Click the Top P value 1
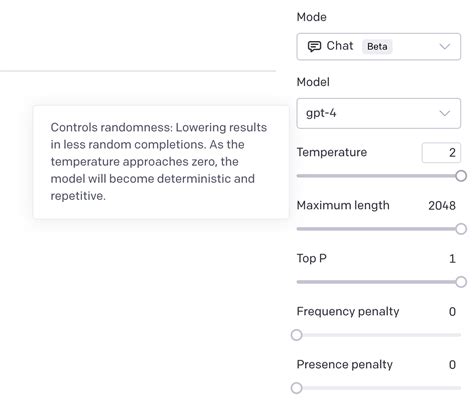The image size is (474, 415). [452, 259]
